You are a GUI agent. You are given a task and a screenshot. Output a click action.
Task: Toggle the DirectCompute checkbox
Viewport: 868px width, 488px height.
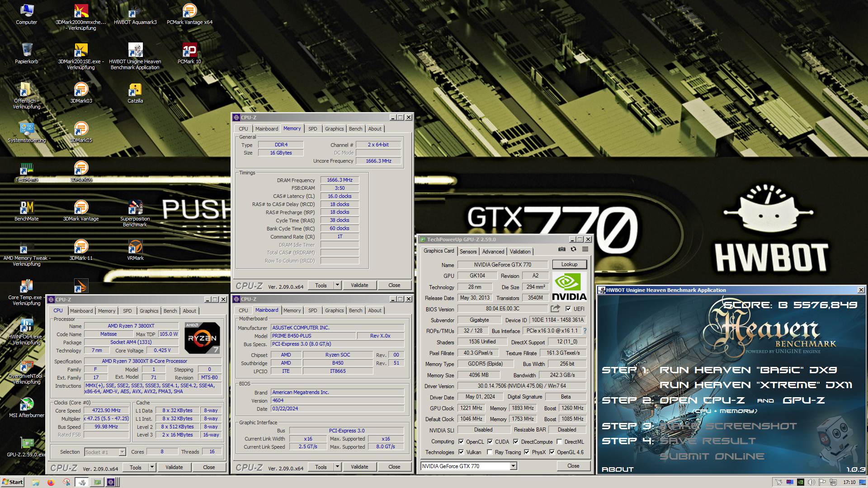[x=516, y=442]
